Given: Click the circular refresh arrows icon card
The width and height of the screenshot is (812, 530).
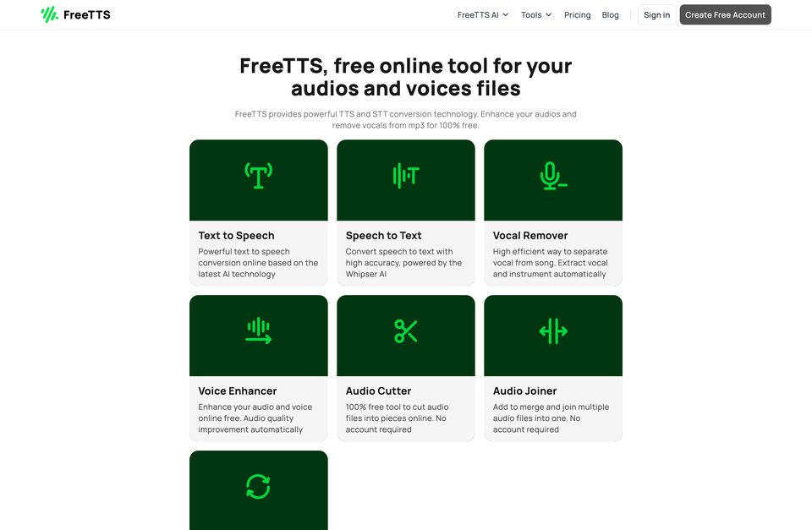Looking at the screenshot, I should pos(259,490).
